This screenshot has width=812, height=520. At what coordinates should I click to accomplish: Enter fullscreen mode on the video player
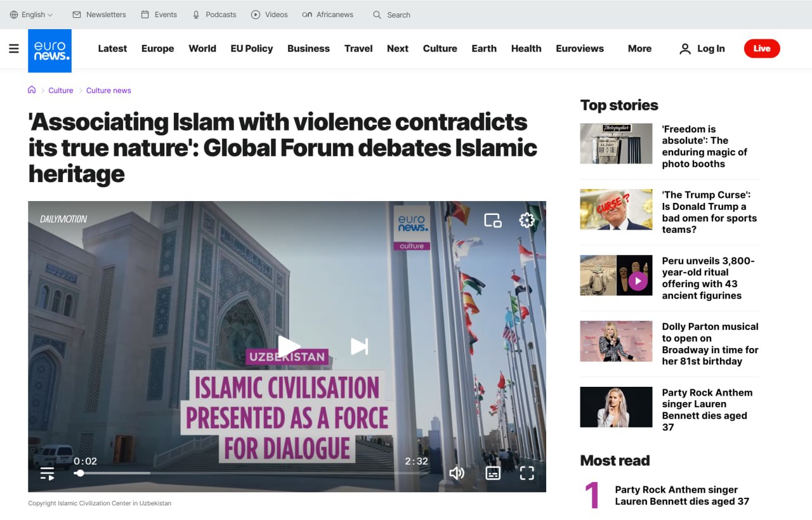coord(527,472)
